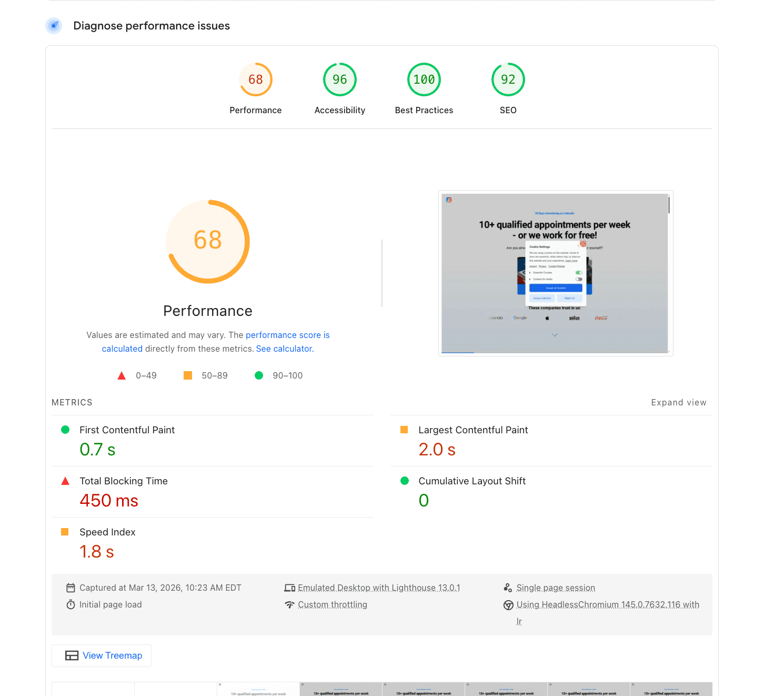
Task: Click the green circle beside Cumulative Layout Shift
Action: tap(404, 481)
